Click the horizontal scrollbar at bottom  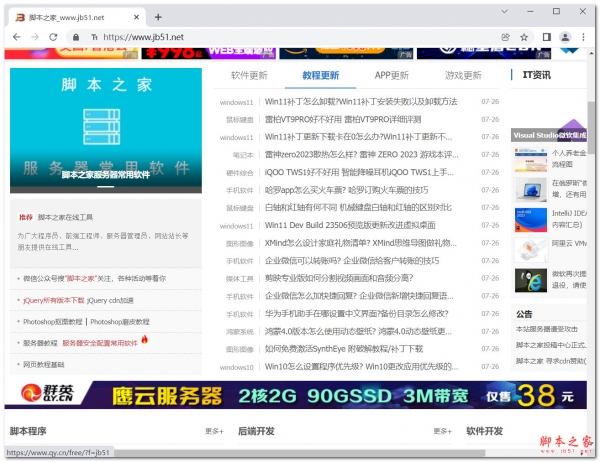pos(299,453)
